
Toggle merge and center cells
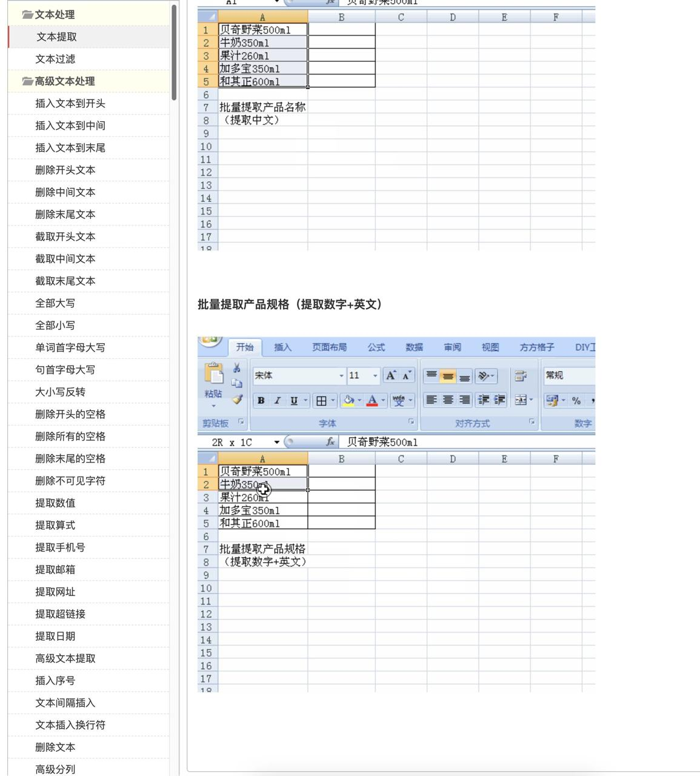[x=521, y=400]
